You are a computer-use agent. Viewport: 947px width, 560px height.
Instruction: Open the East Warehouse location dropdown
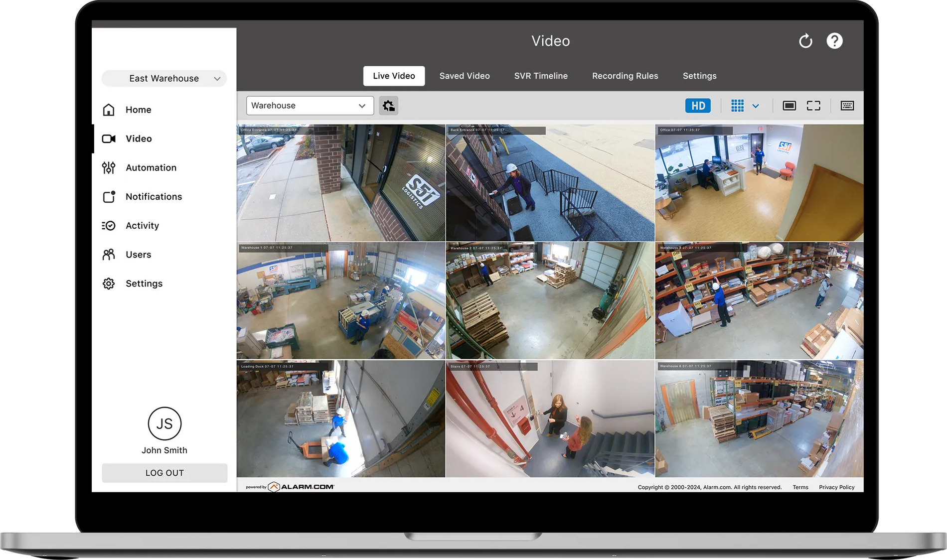(164, 78)
